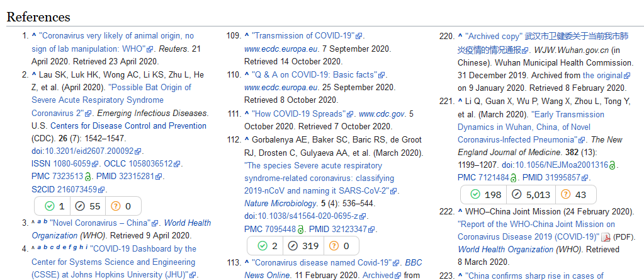Click back-link 'b' of reference 3

45,221
